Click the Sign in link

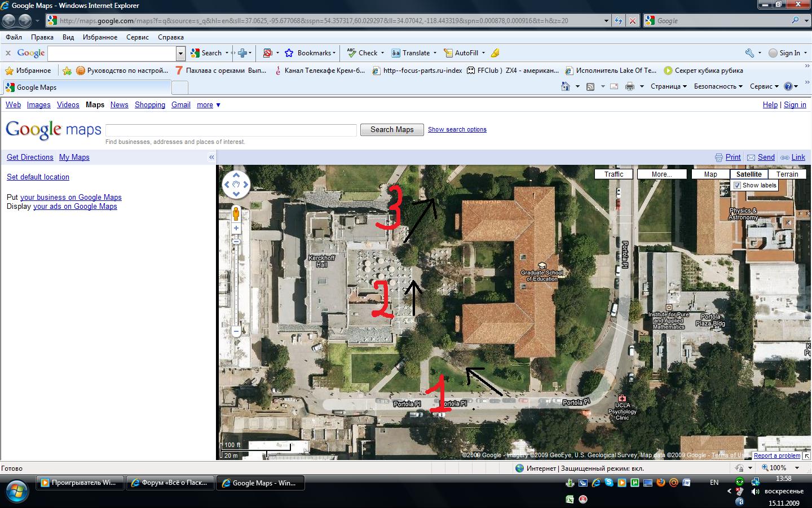[x=795, y=105]
